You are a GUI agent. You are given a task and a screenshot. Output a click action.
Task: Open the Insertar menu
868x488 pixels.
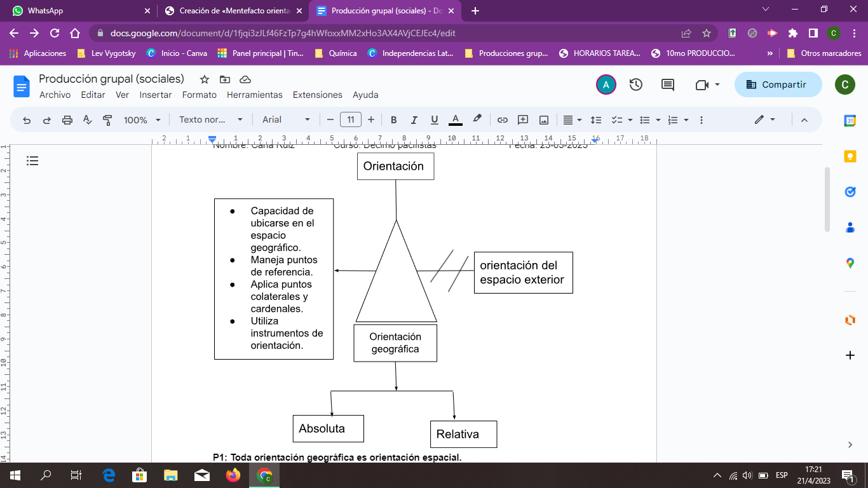[x=156, y=95]
